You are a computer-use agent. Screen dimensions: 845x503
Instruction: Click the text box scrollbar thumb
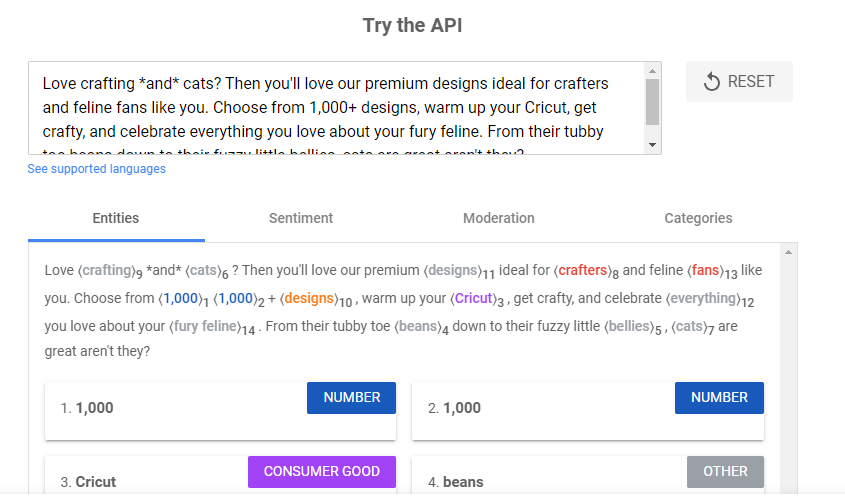653,100
